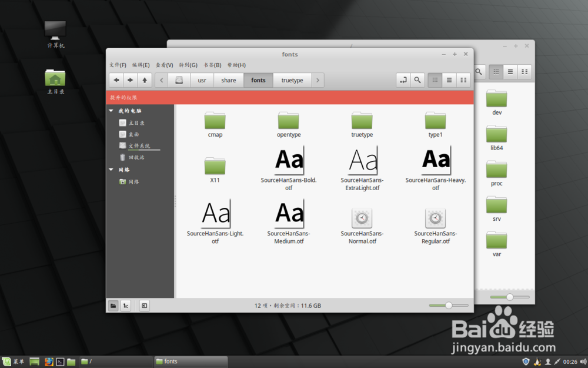
Task: Open the 文件(F) menu
Action: pos(118,65)
